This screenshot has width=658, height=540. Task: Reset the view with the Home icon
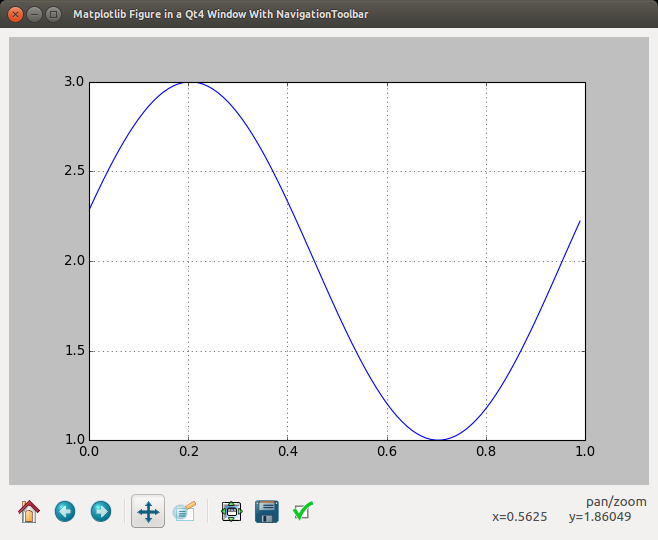[x=29, y=511]
